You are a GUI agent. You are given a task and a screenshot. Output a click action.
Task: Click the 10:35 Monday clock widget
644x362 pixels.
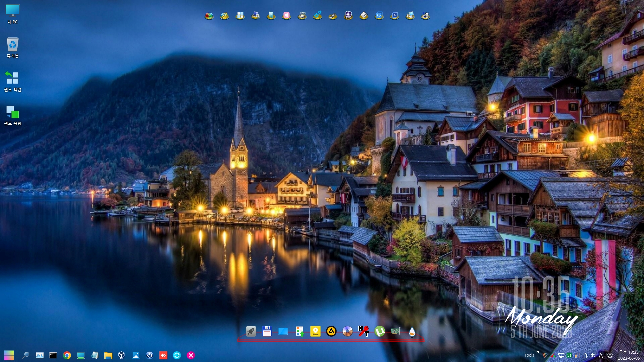click(541, 307)
